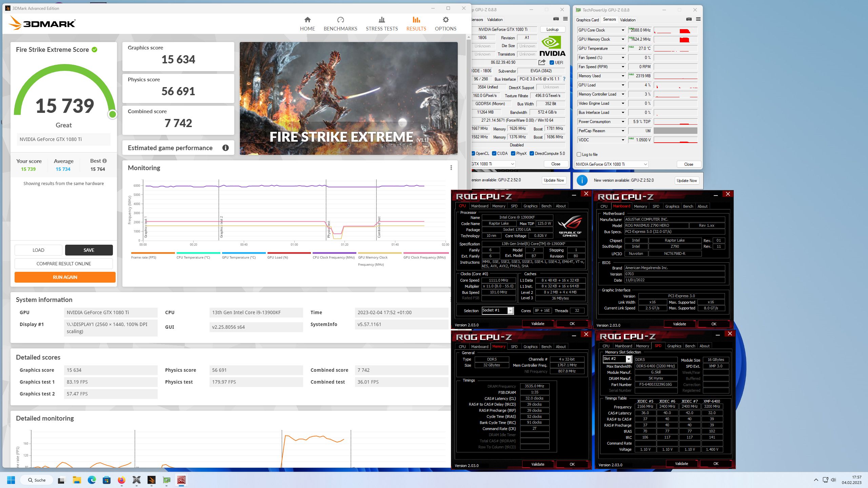Open PerfCap Reason sensor dropdown
This screenshot has width=868, height=488.
623,131
